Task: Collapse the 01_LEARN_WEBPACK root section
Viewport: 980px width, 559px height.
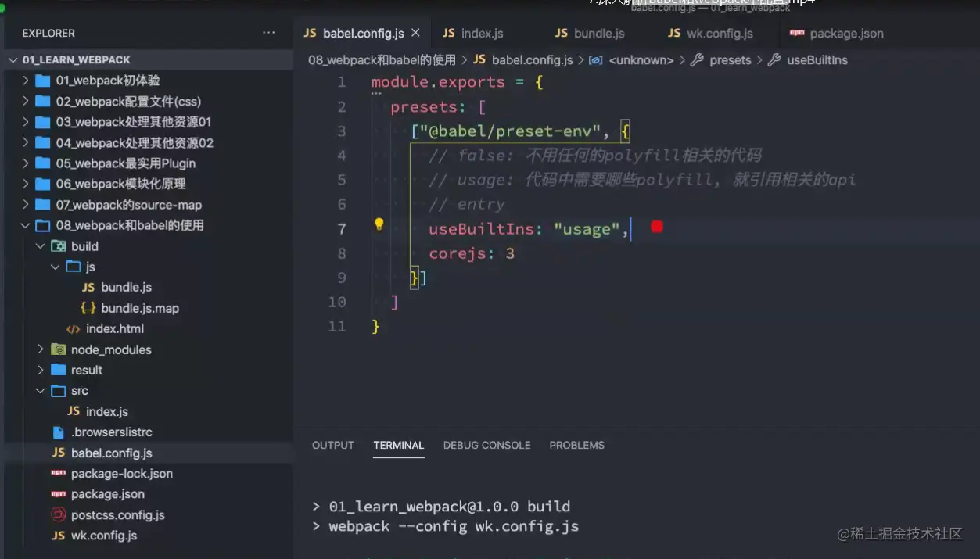Action: 13,59
